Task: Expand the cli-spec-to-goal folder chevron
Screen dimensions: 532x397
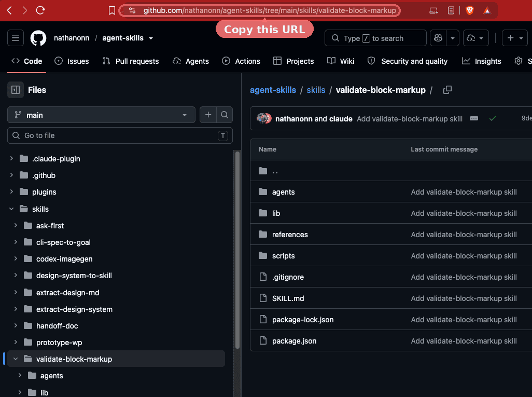Action: (16, 242)
